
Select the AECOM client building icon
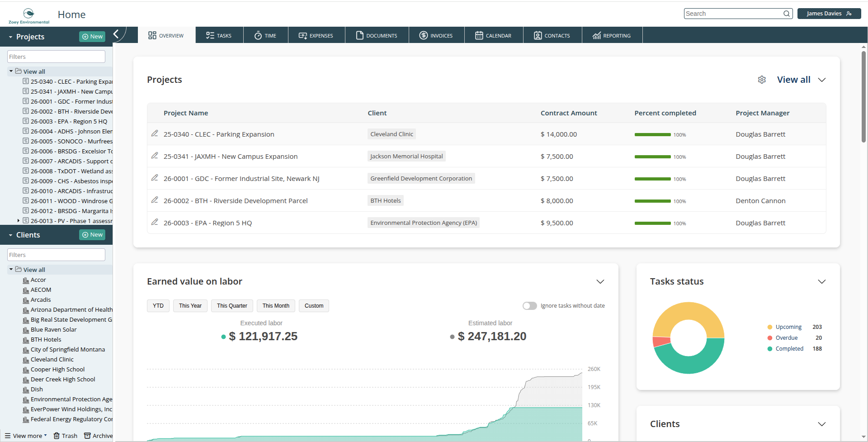[x=26, y=290]
